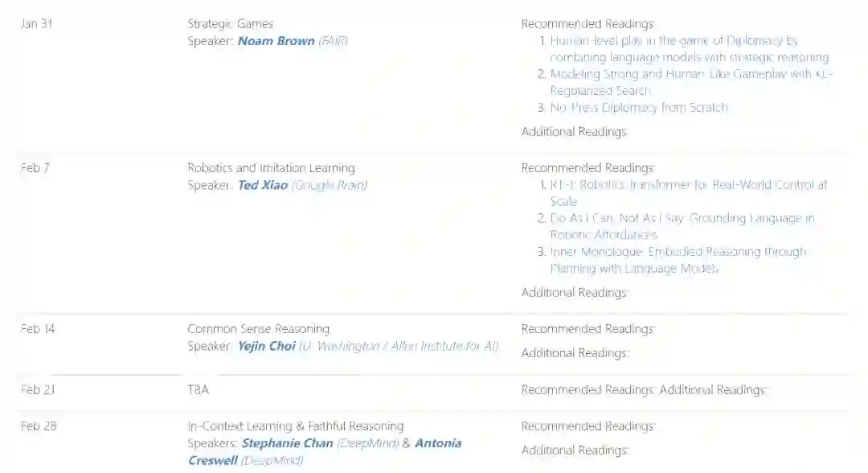Click the TBA topic in Feb 21 row
The image size is (868, 473).
pyautogui.click(x=198, y=390)
